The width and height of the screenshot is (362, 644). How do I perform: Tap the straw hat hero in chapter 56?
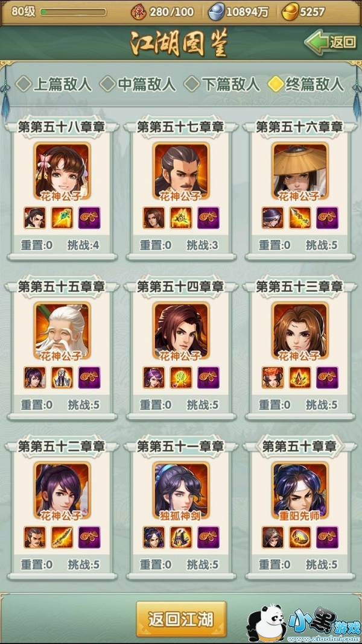[x=300, y=171]
